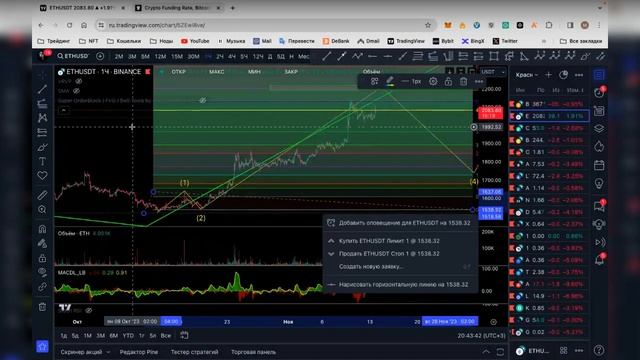The image size is (640, 360).
Task: Toggle stay-in-drawing-mode pencil lock
Action: (42, 244)
